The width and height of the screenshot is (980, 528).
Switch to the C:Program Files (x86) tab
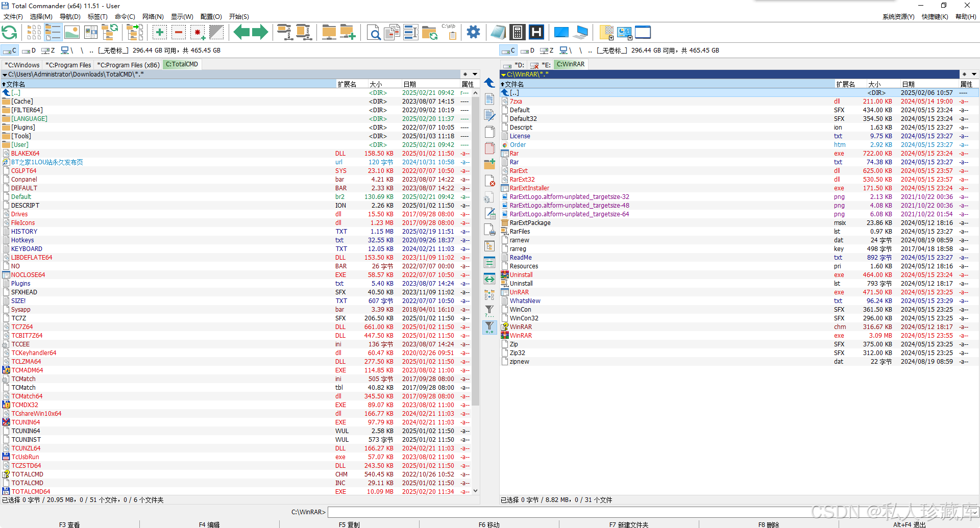(x=128, y=65)
